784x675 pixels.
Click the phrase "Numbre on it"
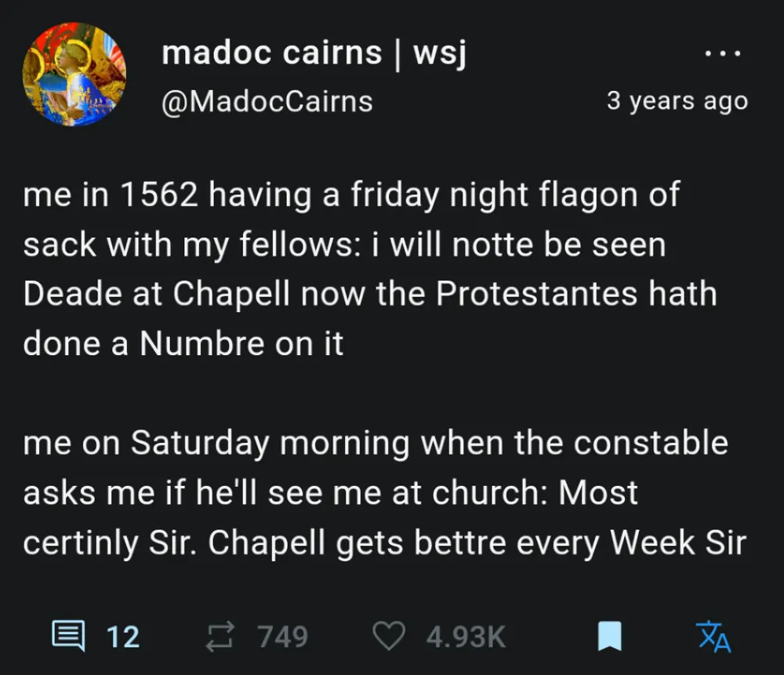(241, 343)
